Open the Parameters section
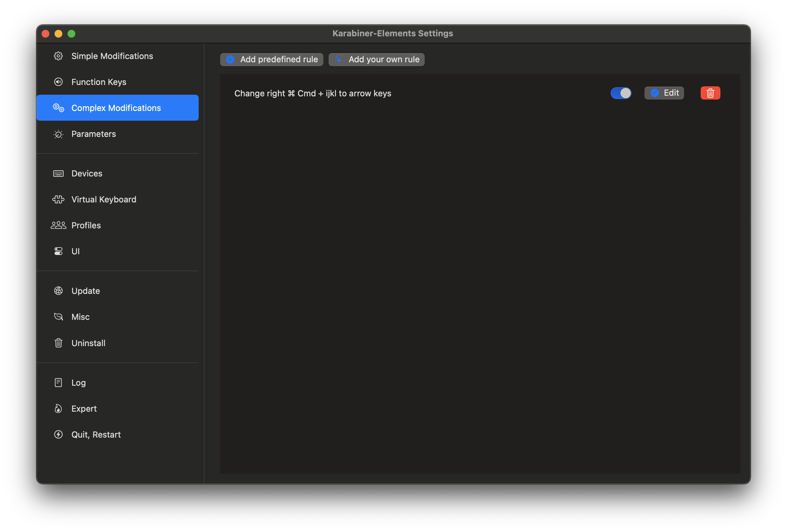Image resolution: width=787 pixels, height=532 pixels. tap(94, 134)
